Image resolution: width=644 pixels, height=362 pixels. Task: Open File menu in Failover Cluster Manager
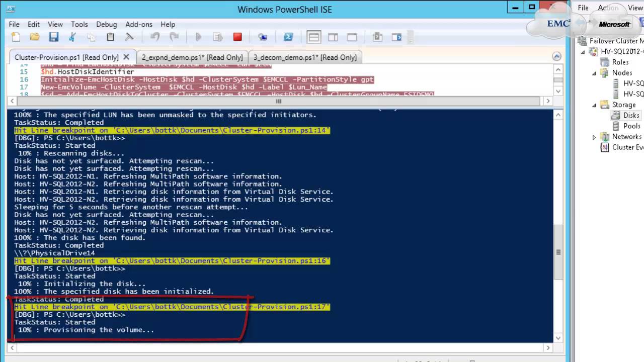[583, 8]
